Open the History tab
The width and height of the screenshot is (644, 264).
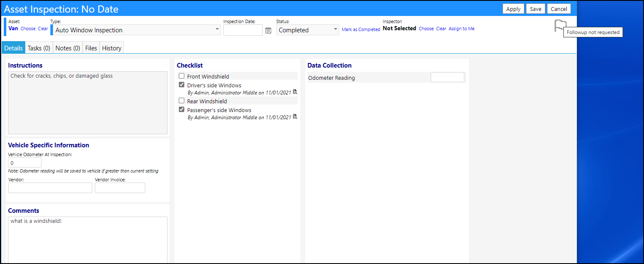(112, 48)
